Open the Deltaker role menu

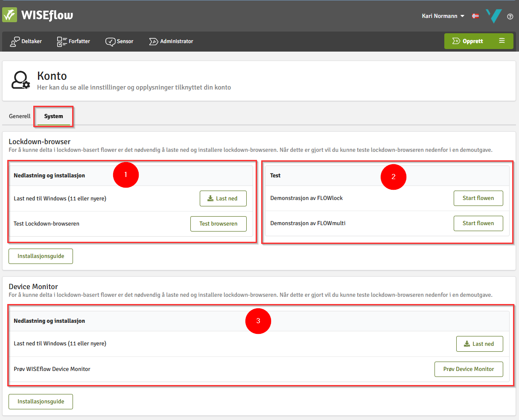pos(26,41)
